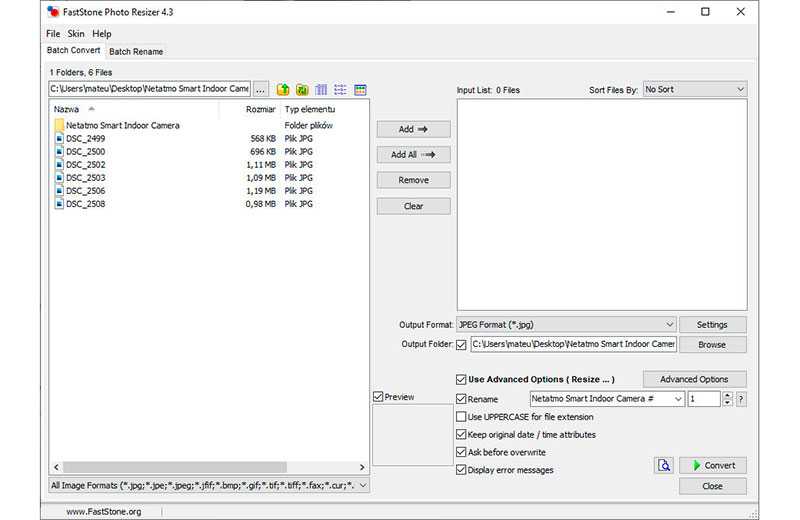This screenshot has height=520, width=800.
Task: Select file DSC_2506 in the list
Action: (x=85, y=191)
